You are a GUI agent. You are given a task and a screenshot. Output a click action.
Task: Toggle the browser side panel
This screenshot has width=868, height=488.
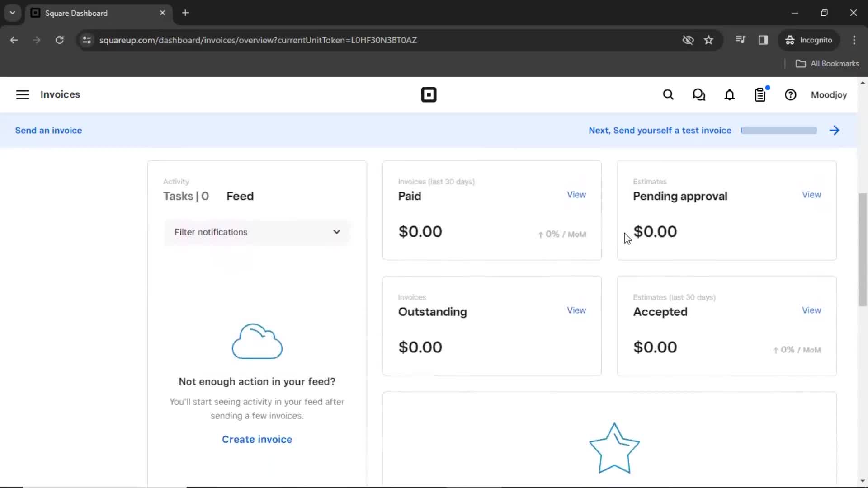[763, 40]
